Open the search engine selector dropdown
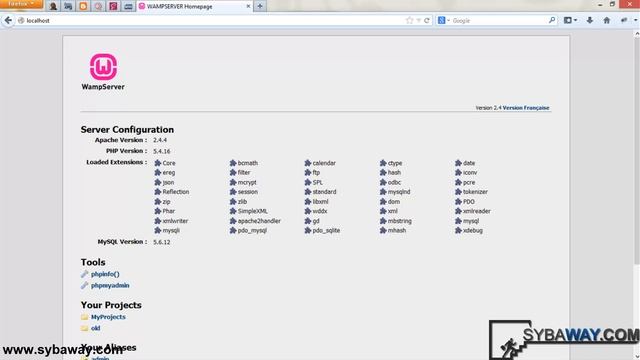Viewport: 640px width, 360px height. [x=444, y=20]
